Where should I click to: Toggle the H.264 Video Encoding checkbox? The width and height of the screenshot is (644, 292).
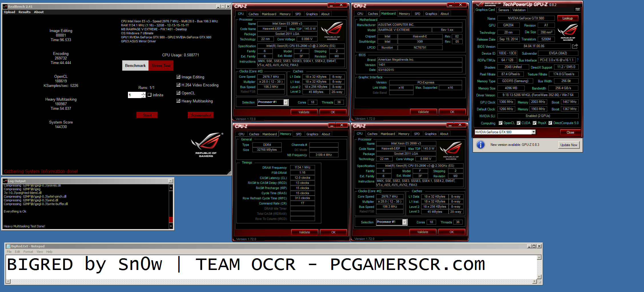(x=178, y=85)
